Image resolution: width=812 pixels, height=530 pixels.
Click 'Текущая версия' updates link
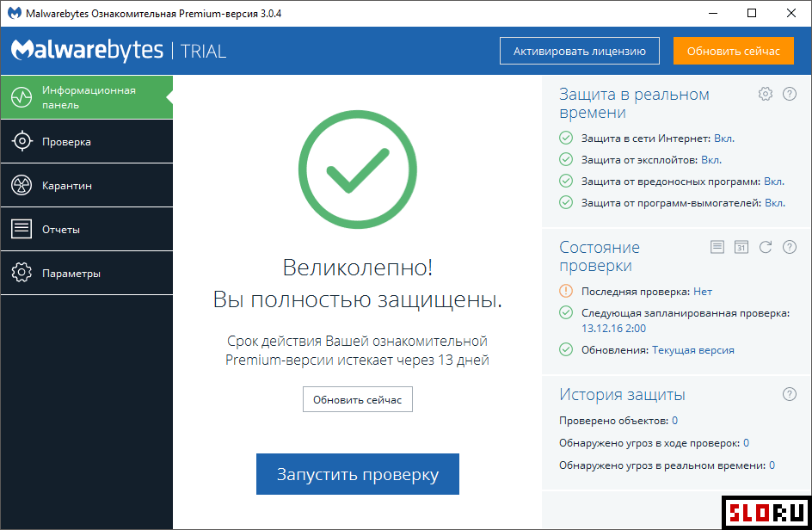693,350
